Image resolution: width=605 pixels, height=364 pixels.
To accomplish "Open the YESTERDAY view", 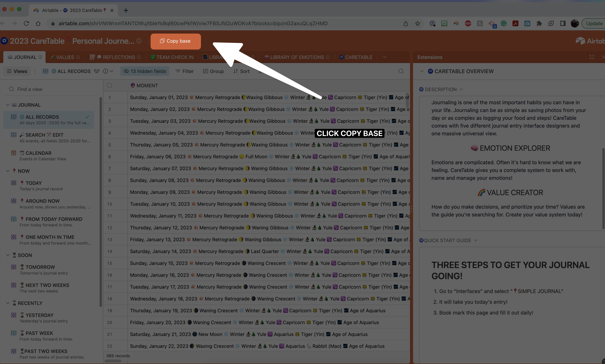I will click(x=49, y=318).
